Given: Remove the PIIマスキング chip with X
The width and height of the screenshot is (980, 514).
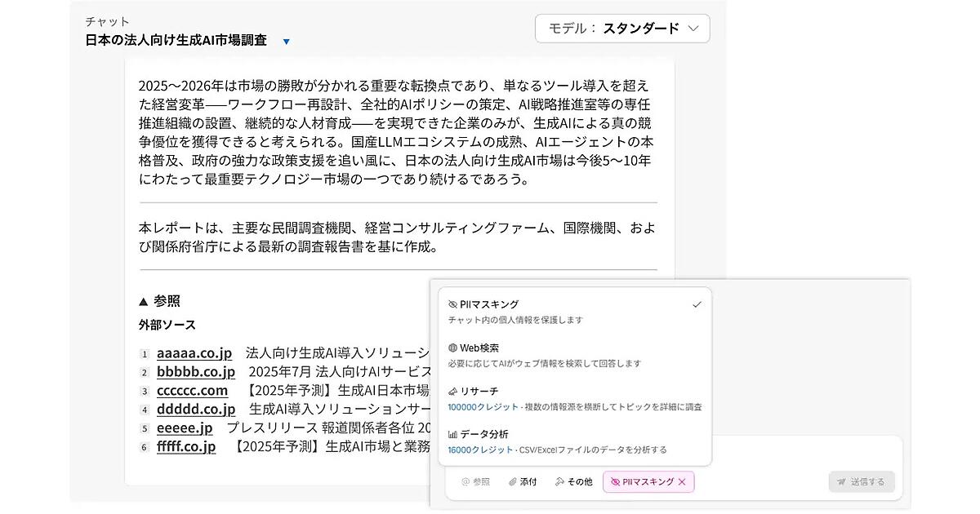Looking at the screenshot, I should click(682, 482).
